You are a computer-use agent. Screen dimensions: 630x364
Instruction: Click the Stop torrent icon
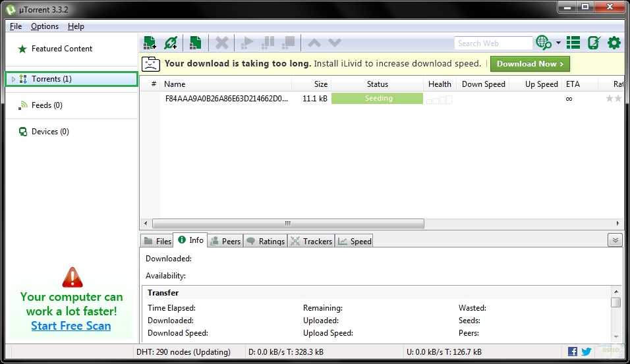289,43
